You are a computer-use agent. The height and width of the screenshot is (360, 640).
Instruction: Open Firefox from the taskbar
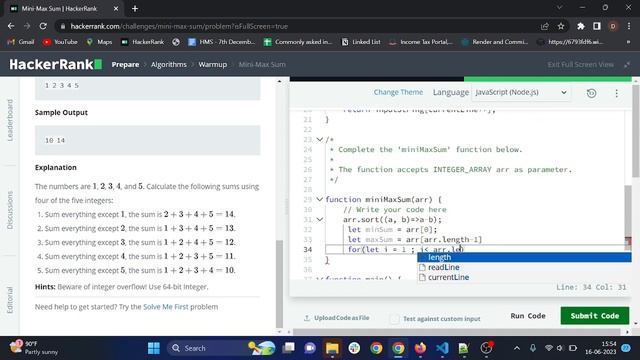(x=420, y=348)
